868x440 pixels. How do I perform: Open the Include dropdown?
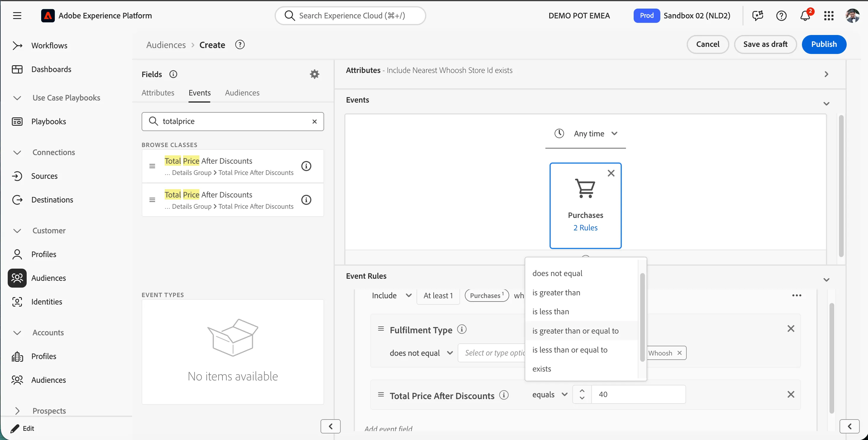point(392,296)
